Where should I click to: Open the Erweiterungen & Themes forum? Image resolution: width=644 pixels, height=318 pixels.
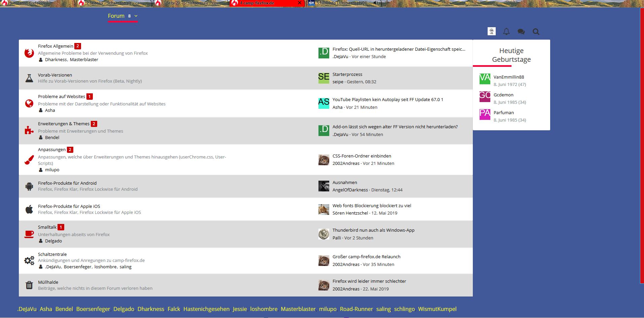click(64, 124)
